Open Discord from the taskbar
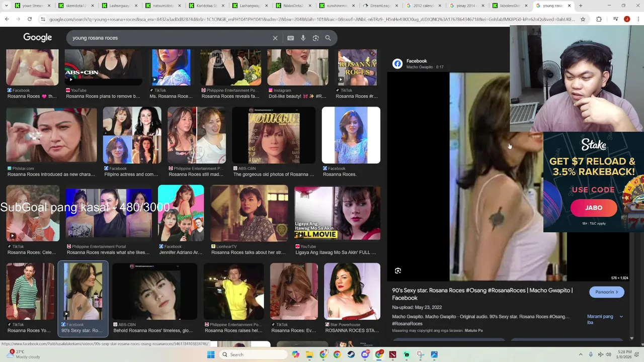Image resolution: width=644 pixels, height=362 pixels. tap(365, 354)
